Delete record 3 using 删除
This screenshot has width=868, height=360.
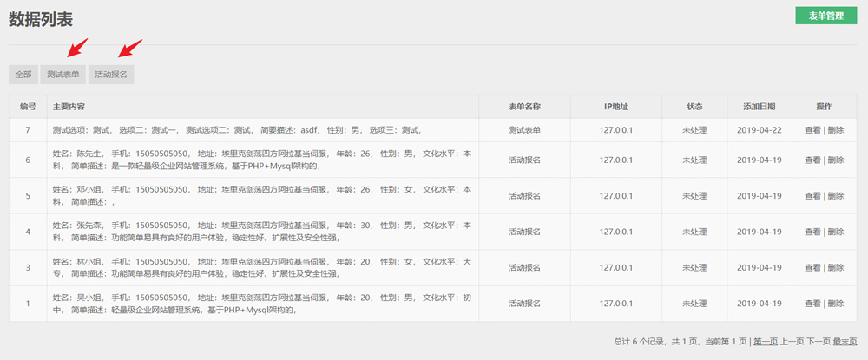pyautogui.click(x=835, y=268)
